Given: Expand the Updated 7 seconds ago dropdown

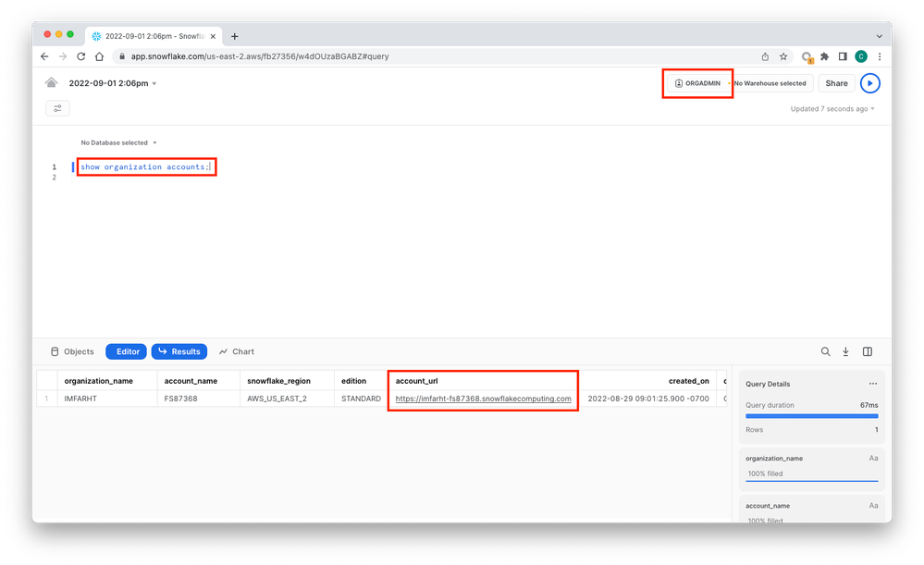Looking at the screenshot, I should click(x=832, y=109).
